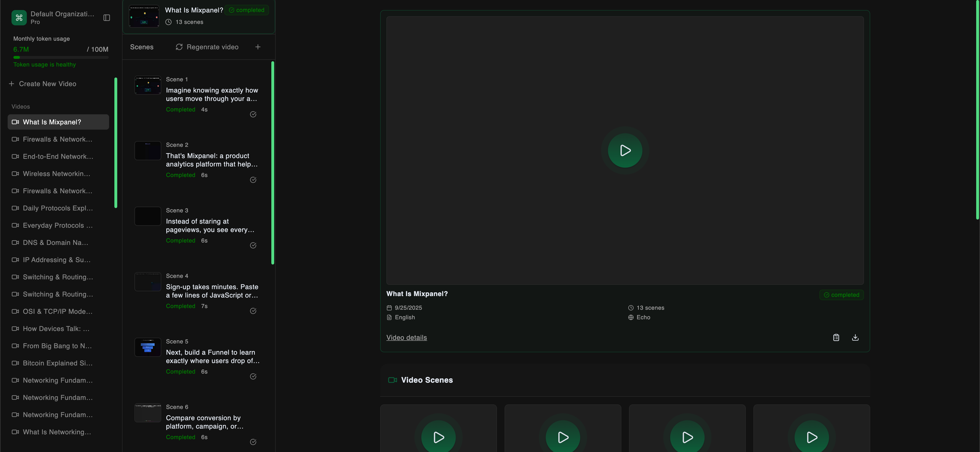The image size is (980, 452).
Task: Open the Default Organization switcher
Action: tap(53, 17)
